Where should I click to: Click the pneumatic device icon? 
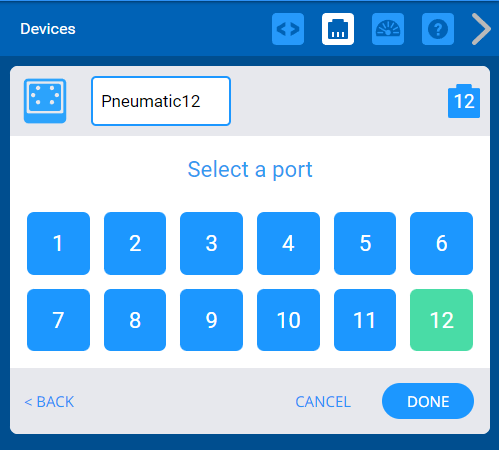[45, 101]
